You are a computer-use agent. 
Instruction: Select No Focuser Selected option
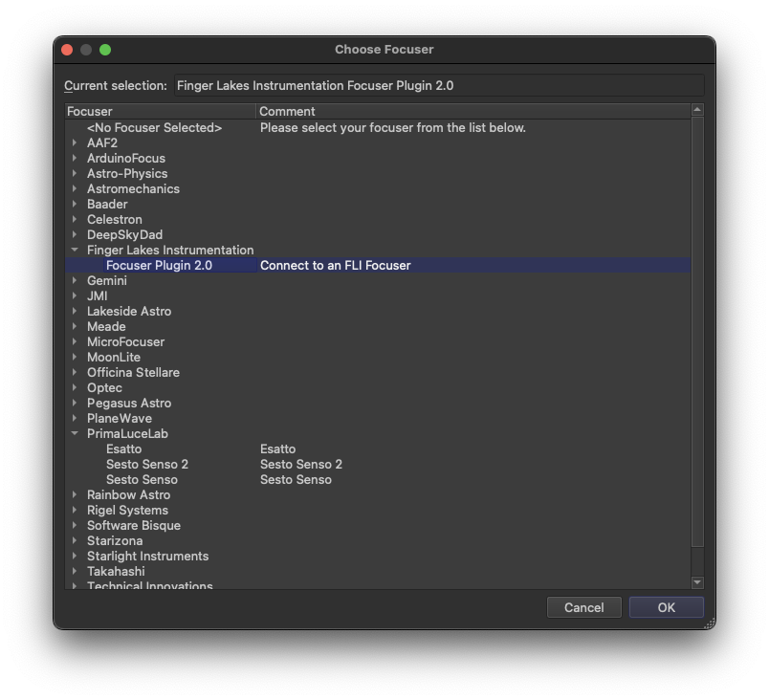[x=154, y=128]
